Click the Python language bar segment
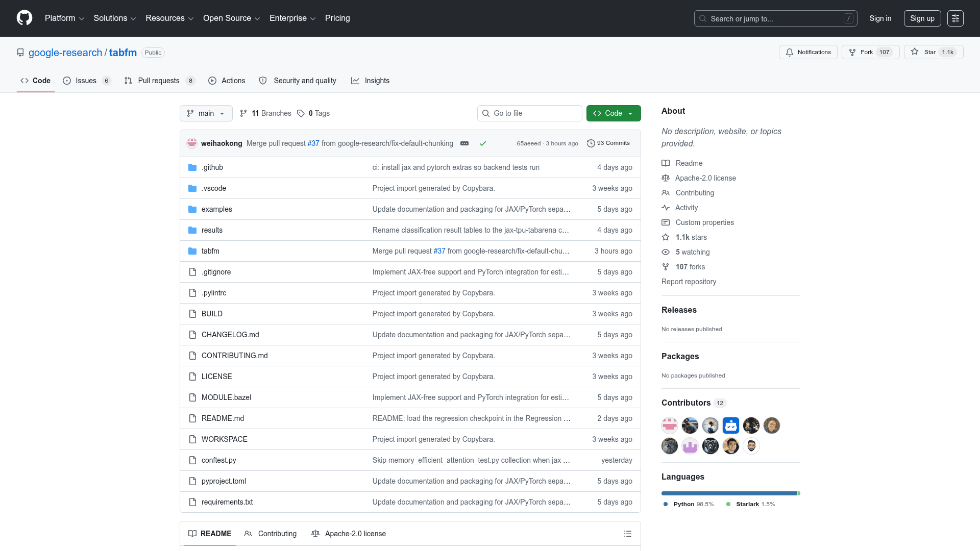 click(729, 493)
